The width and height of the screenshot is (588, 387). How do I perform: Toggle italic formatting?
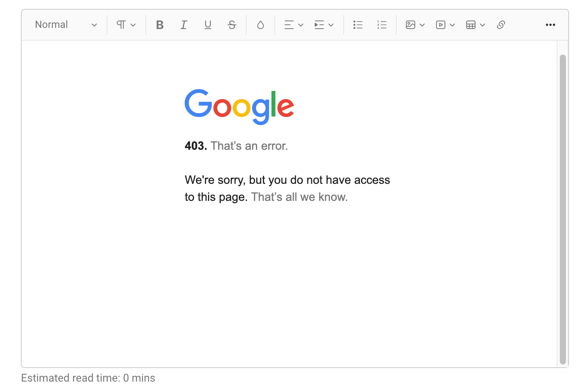click(184, 25)
